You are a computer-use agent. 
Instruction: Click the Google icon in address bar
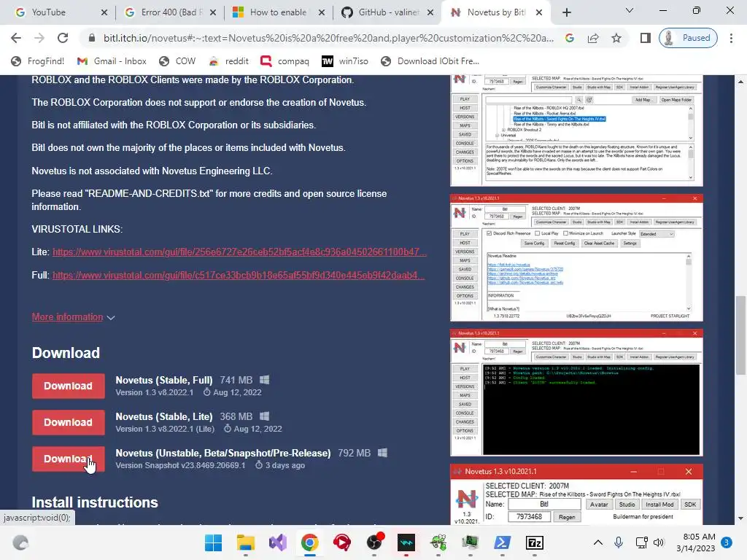[570, 38]
